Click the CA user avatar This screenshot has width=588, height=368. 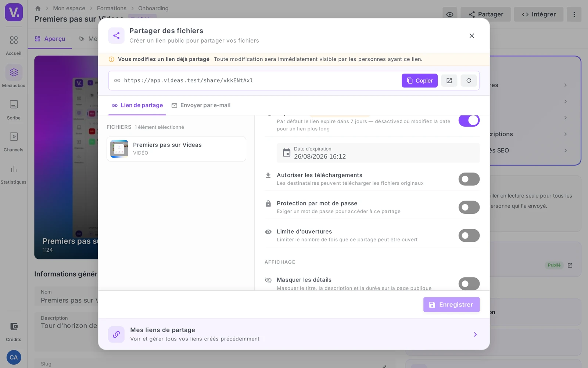tap(14, 357)
